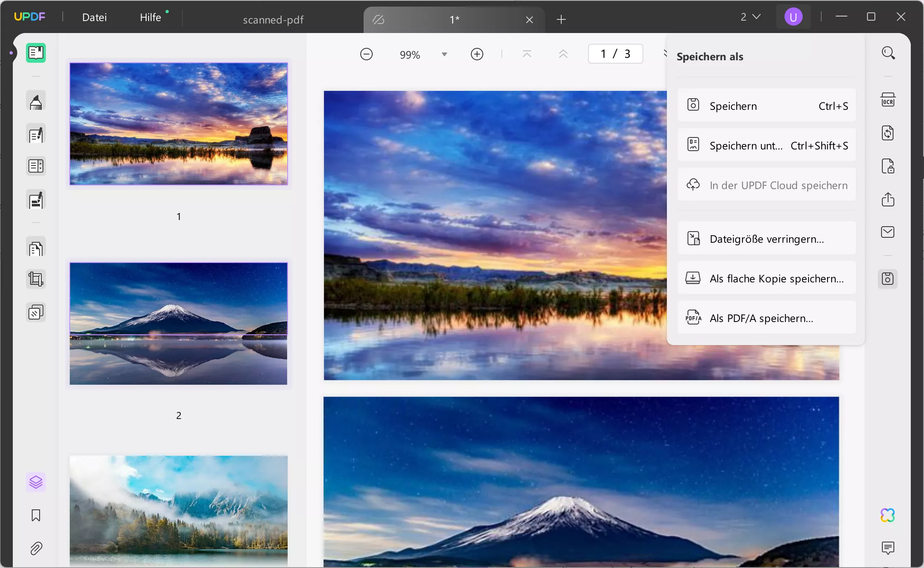Open the user account avatar menu
The image size is (924, 568).
coord(793,17)
